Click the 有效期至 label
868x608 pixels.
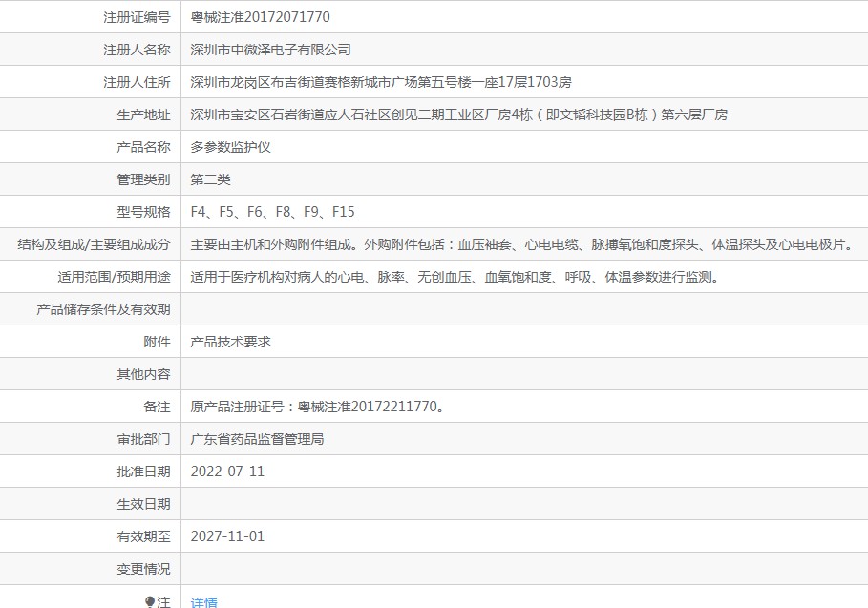click(143, 536)
